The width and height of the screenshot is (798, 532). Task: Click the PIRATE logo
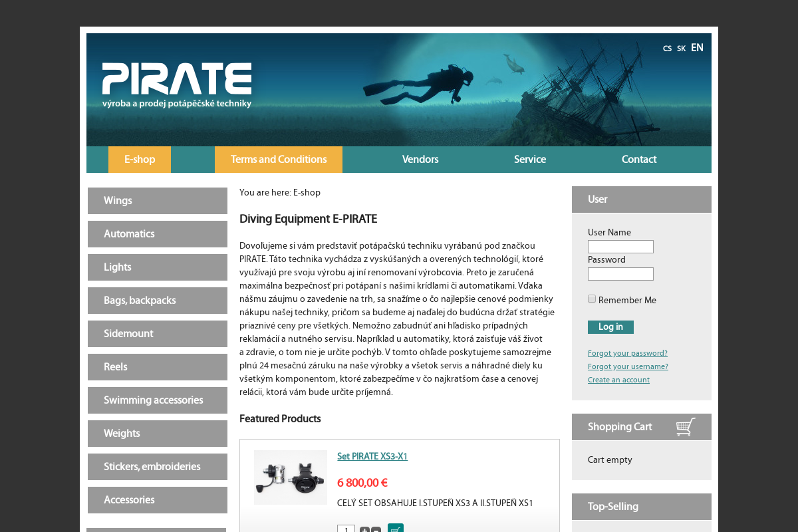[x=176, y=80]
